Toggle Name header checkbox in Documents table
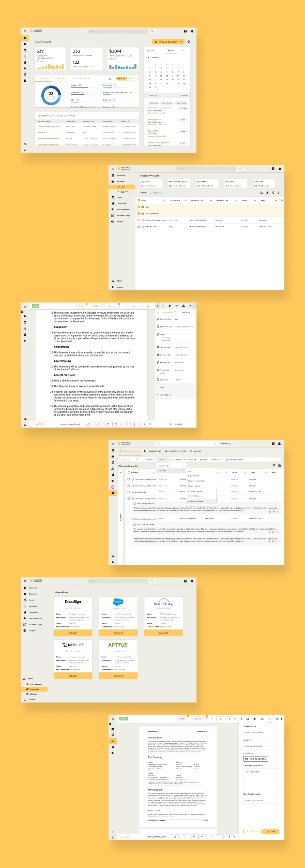Image resolution: width=305 pixels, height=868 pixels. (x=139, y=200)
